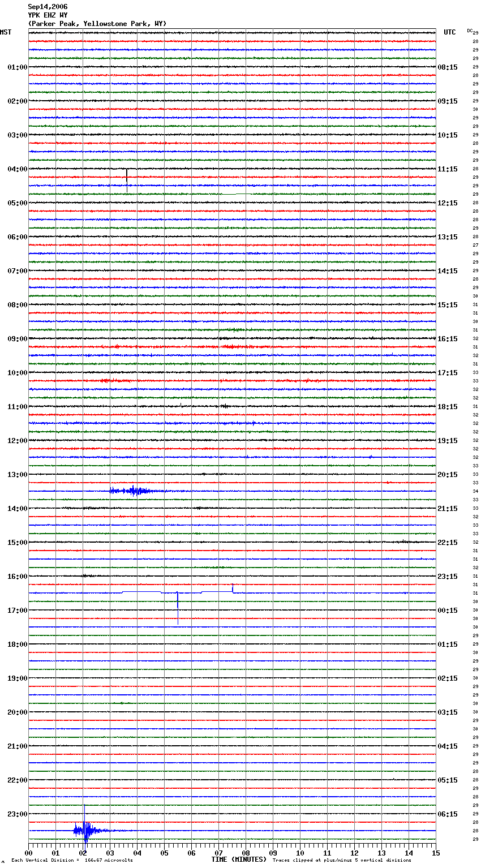Select the MST hour label '22:00'
Viewport: 481px width, 868px height.
coord(18,780)
